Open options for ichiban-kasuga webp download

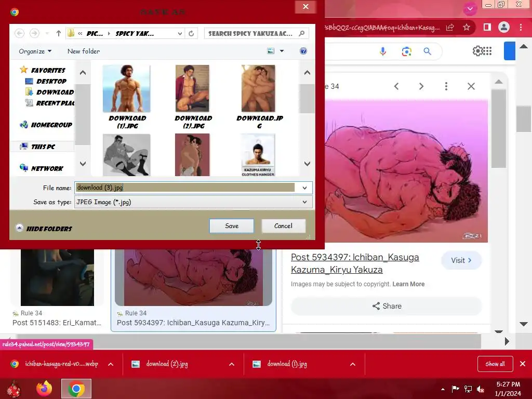[111, 364]
